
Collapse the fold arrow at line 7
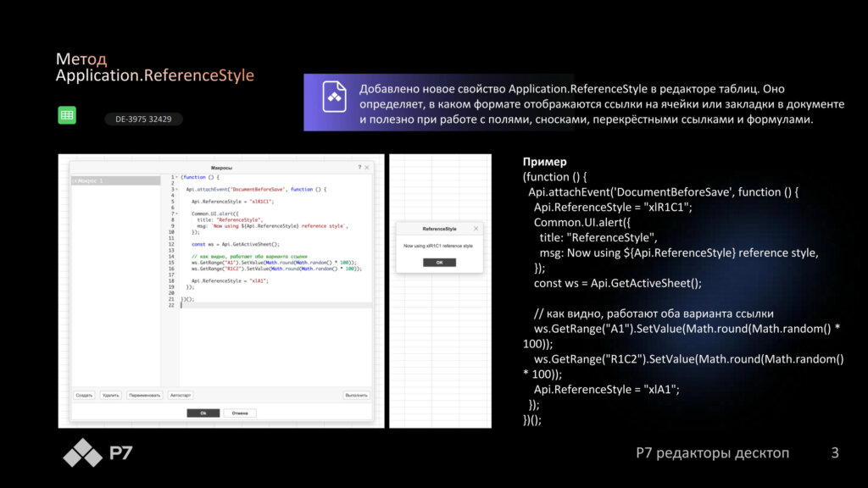click(177, 213)
